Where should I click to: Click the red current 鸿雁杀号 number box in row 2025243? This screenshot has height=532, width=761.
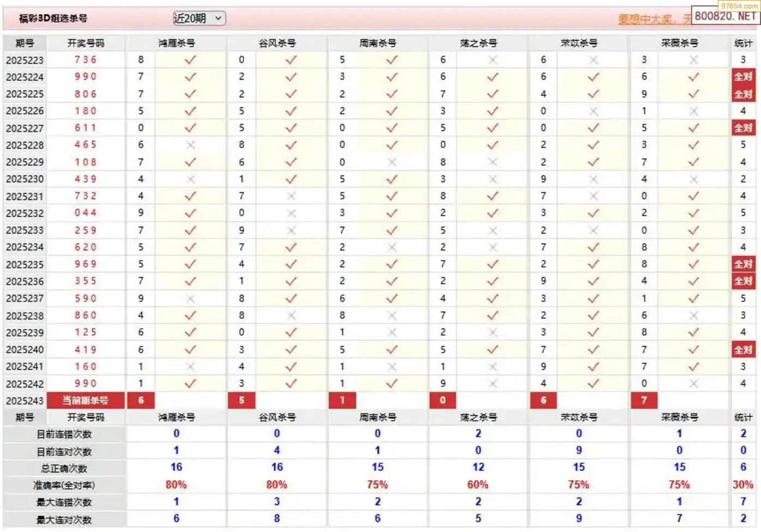(141, 401)
